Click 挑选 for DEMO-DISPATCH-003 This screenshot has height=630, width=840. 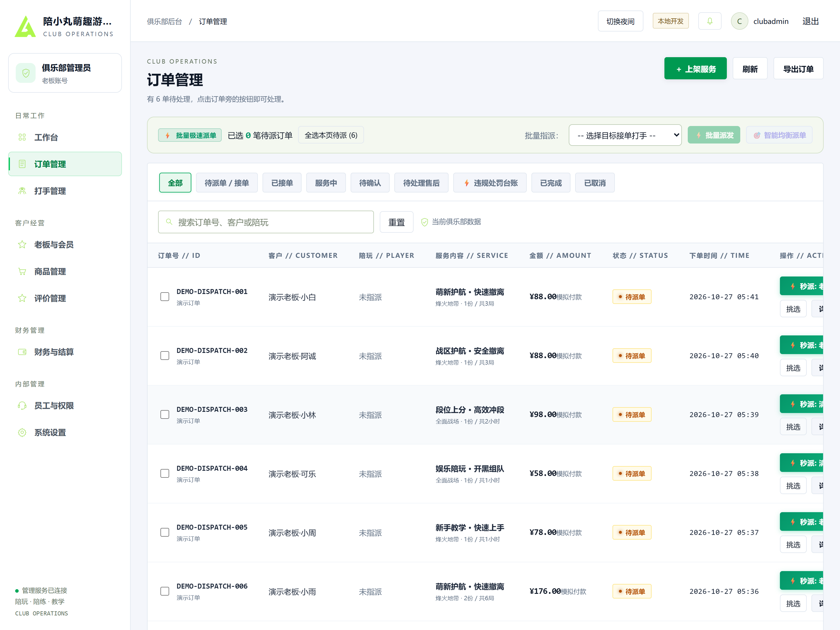[x=793, y=427]
